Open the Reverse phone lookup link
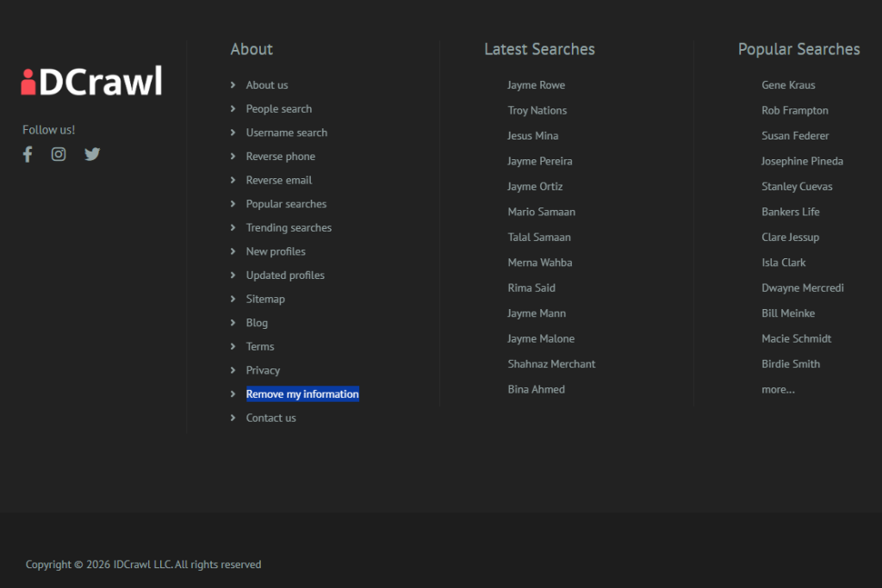882x588 pixels. click(280, 156)
